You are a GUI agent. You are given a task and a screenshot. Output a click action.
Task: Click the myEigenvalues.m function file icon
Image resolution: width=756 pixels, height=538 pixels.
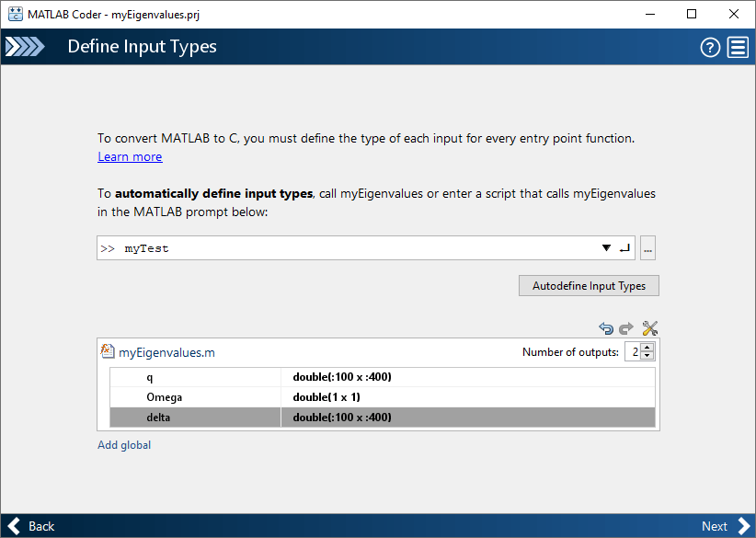pos(108,351)
